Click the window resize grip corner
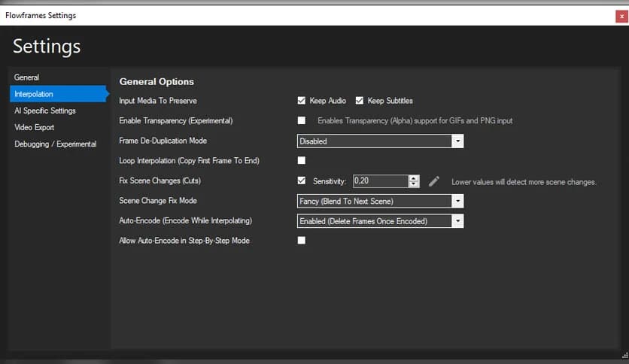This screenshot has width=629, height=364. pyautogui.click(x=625, y=355)
